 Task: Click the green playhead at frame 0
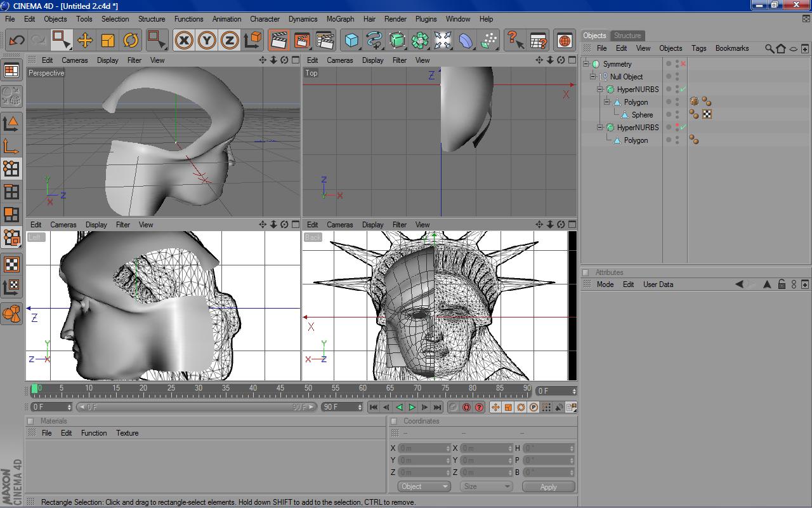point(36,388)
